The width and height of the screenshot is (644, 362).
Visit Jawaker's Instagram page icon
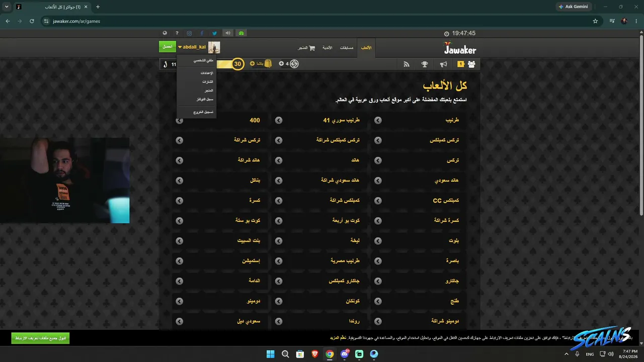[x=189, y=33]
